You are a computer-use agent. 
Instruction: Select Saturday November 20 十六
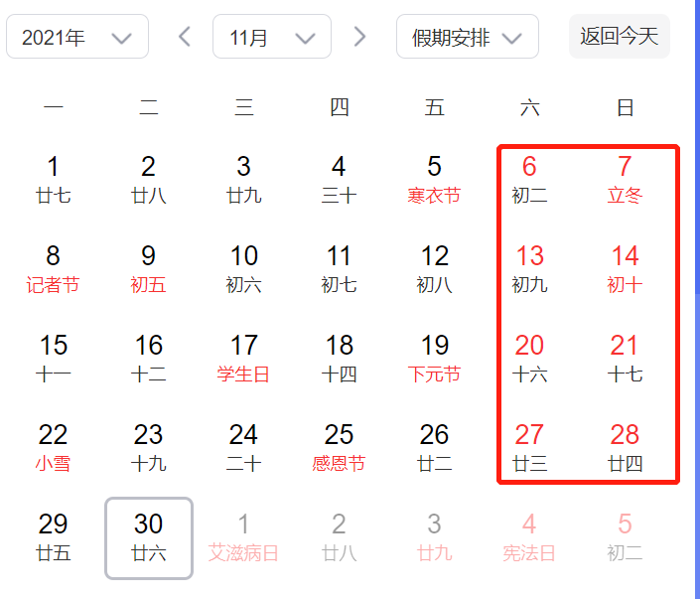tap(530, 358)
